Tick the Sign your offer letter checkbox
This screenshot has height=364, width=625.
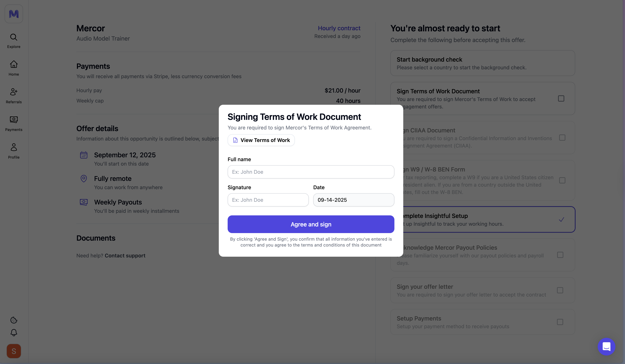[x=560, y=290]
